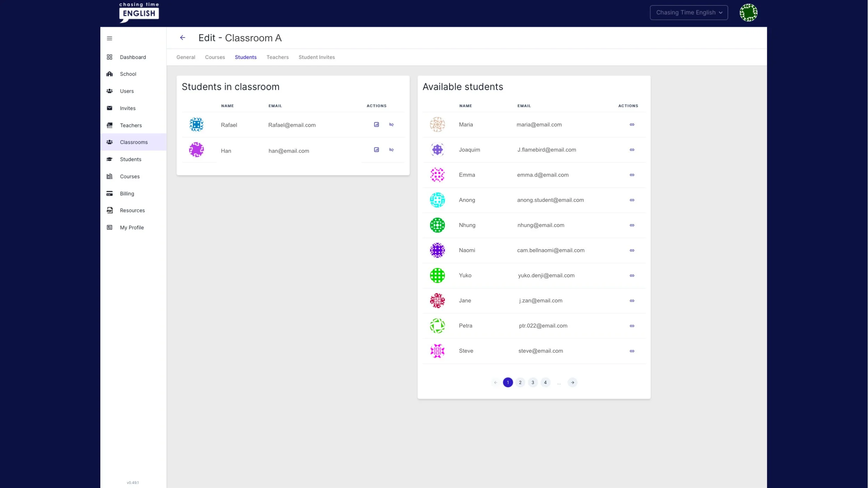Open the Chasing Time English dropdown
Image resolution: width=868 pixels, height=488 pixels.
(688, 12)
